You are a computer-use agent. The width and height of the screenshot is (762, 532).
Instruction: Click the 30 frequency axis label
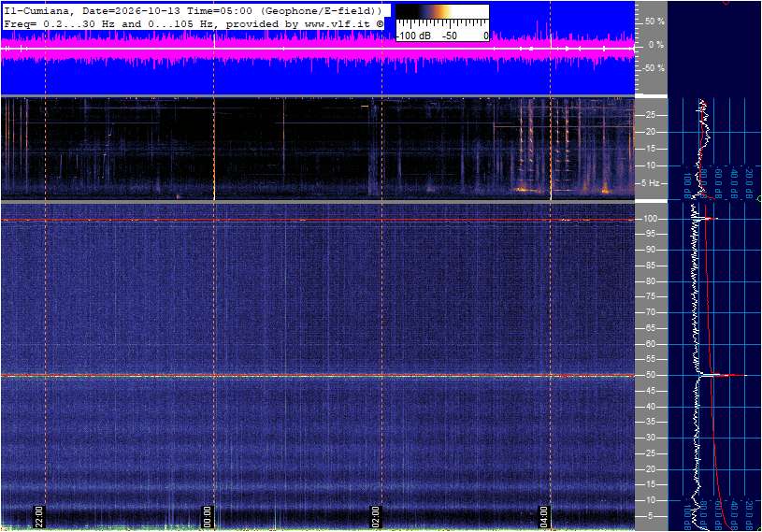(x=650, y=438)
